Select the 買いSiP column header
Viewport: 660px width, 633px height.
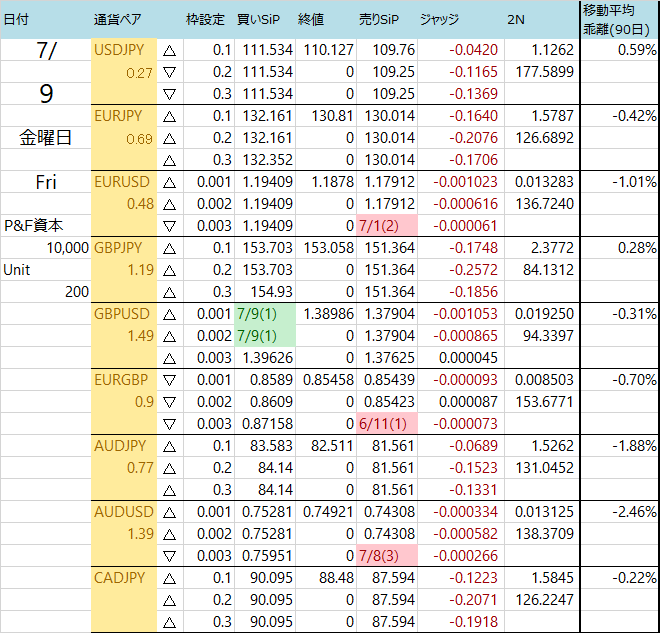tap(265, 19)
